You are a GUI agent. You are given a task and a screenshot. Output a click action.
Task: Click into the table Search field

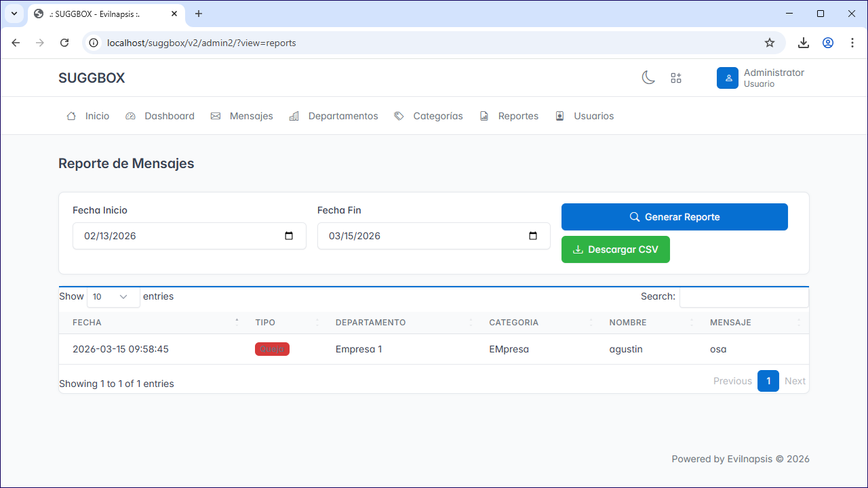click(x=744, y=297)
